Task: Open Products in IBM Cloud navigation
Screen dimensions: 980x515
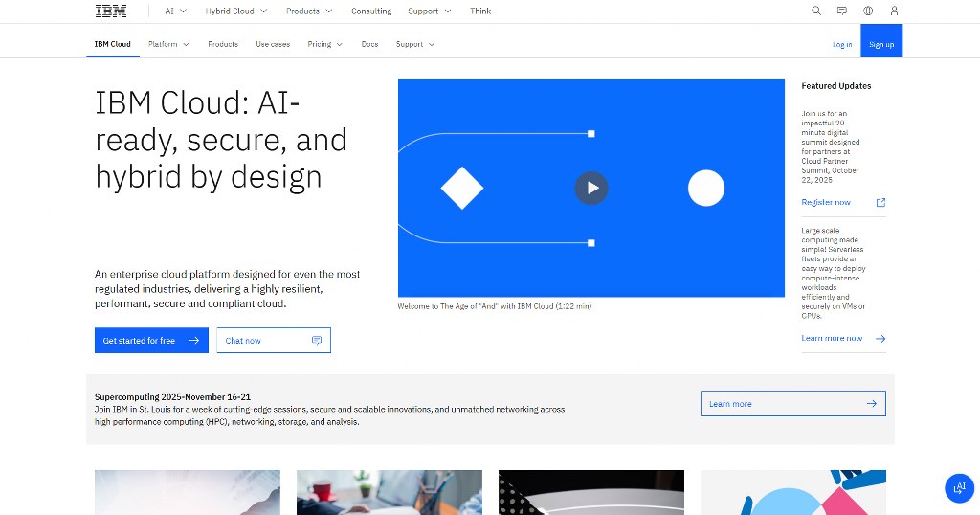Action: (223, 44)
